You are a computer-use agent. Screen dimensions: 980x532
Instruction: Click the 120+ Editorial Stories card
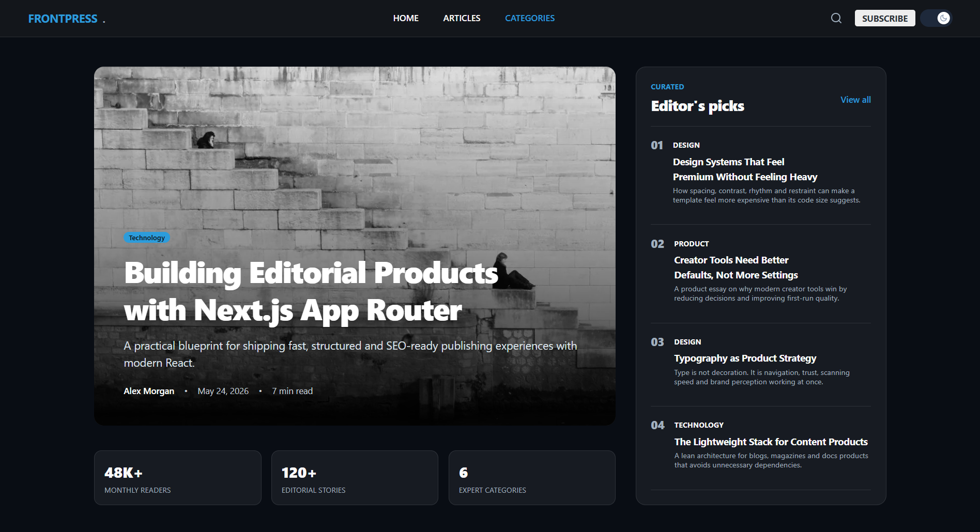point(355,478)
